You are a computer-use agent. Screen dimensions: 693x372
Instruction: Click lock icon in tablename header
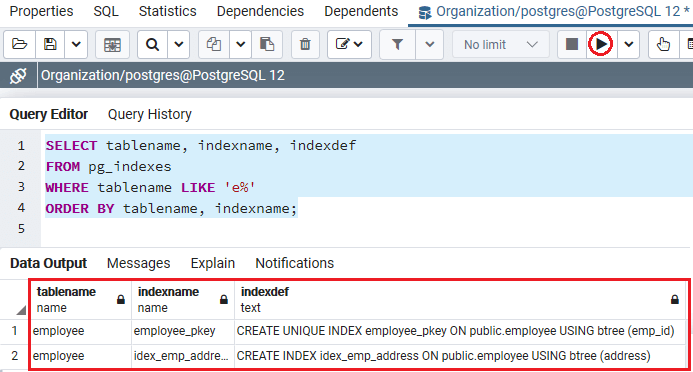click(x=121, y=300)
